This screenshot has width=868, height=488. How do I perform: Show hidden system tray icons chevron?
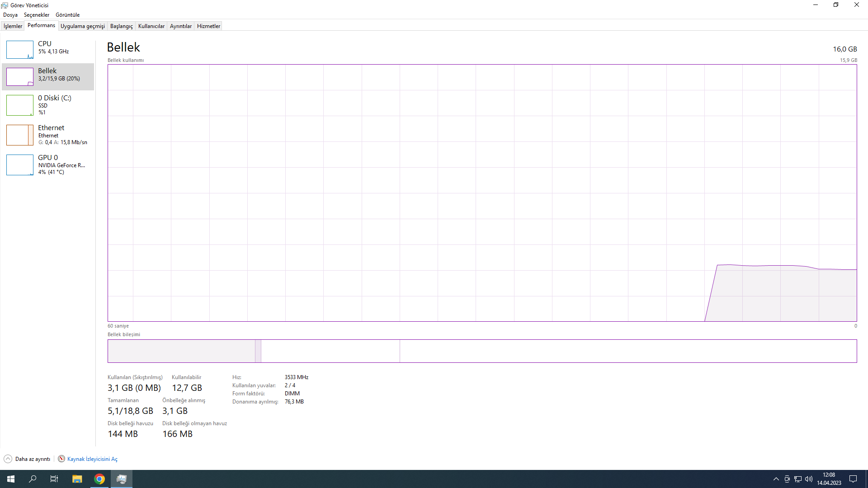(776, 479)
